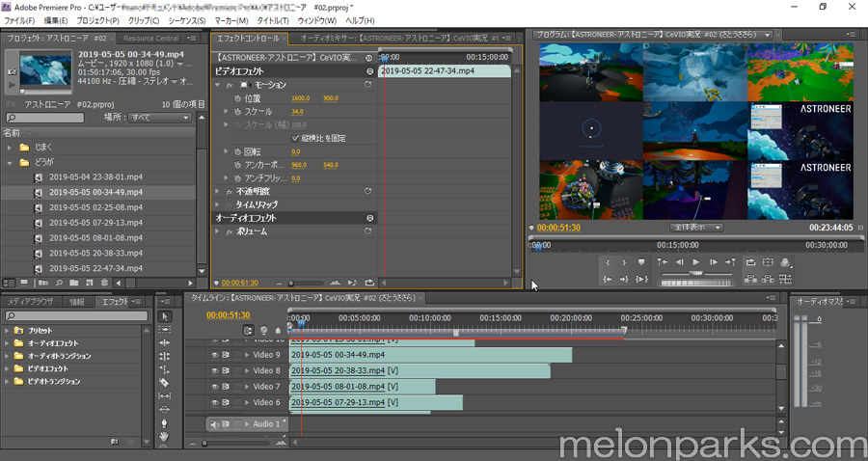This screenshot has width=868, height=461.
Task: Click the New Item icon in project panel
Action: pos(89,283)
